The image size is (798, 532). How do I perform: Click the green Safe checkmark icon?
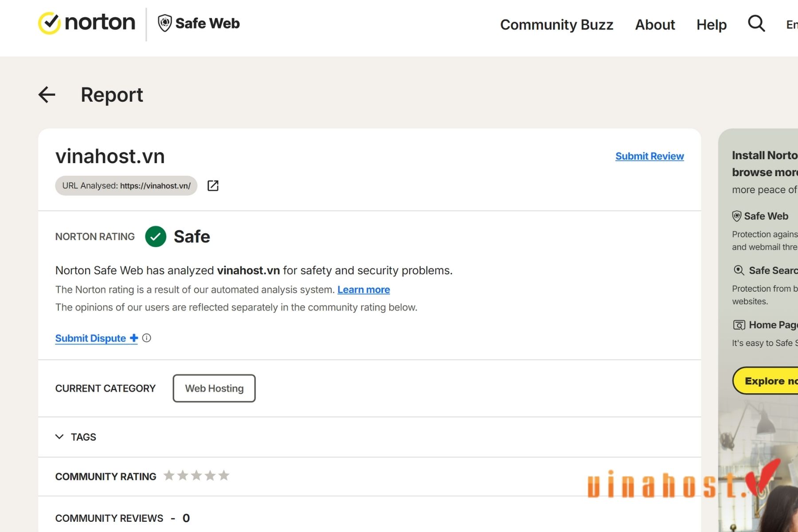coord(156,236)
